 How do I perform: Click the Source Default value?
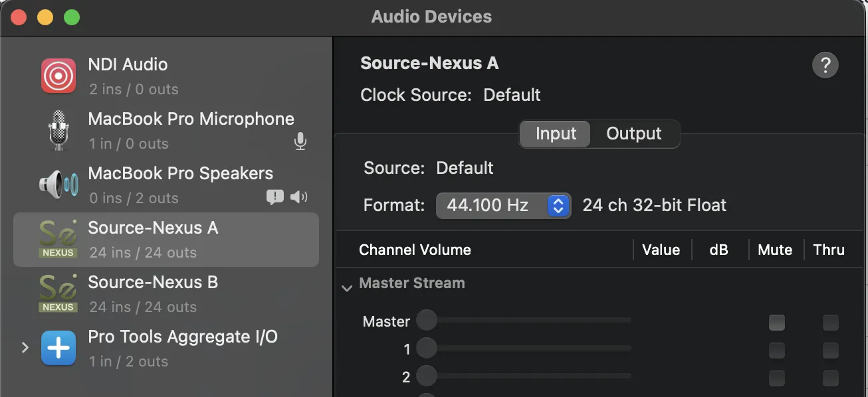[465, 167]
